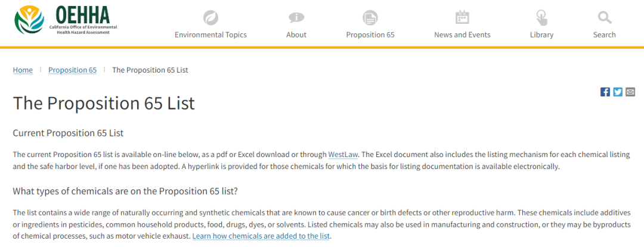
Task: Share the page by email icon
Action: tap(630, 92)
